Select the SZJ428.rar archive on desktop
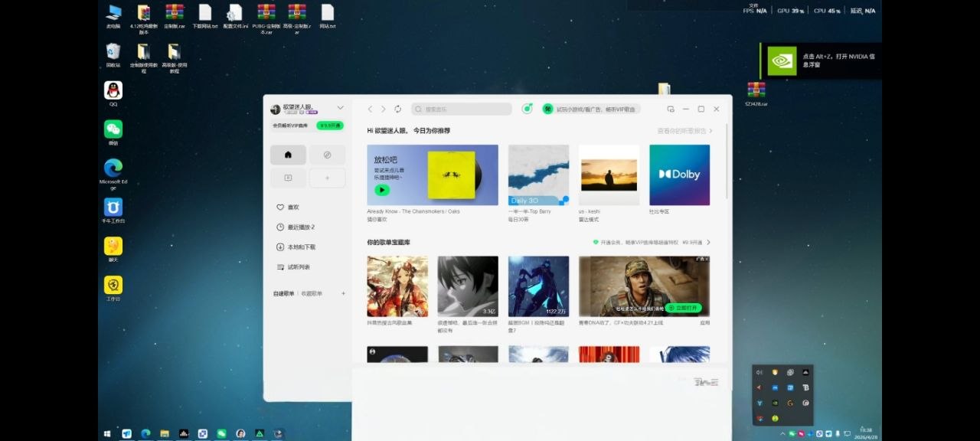 756,93
